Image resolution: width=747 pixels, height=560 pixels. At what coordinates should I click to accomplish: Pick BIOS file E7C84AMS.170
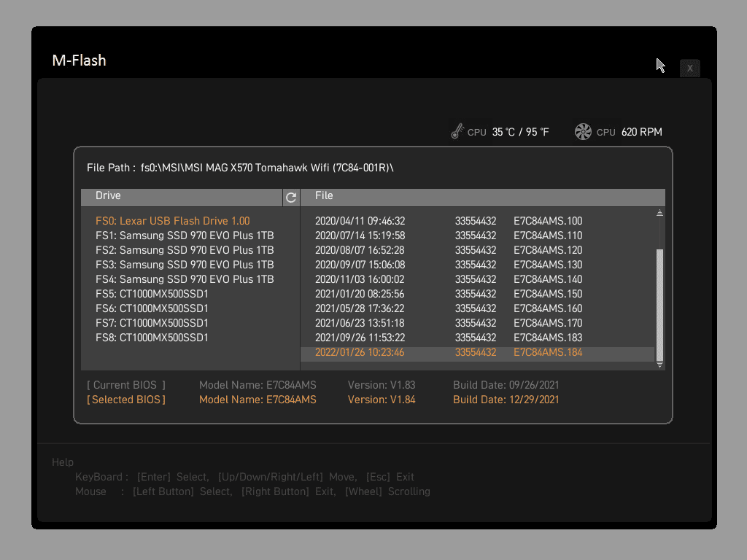pos(548,323)
